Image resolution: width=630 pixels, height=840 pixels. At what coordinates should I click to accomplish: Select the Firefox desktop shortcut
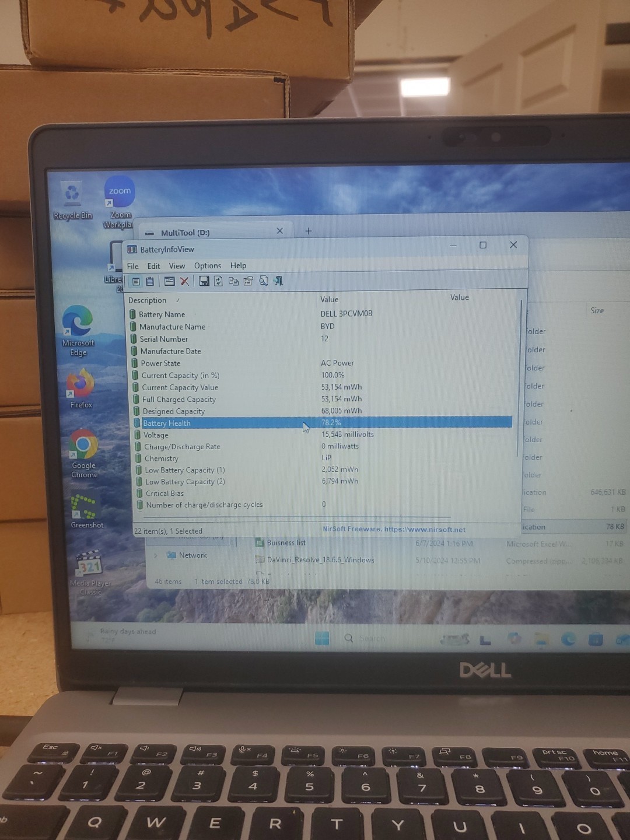point(80,388)
